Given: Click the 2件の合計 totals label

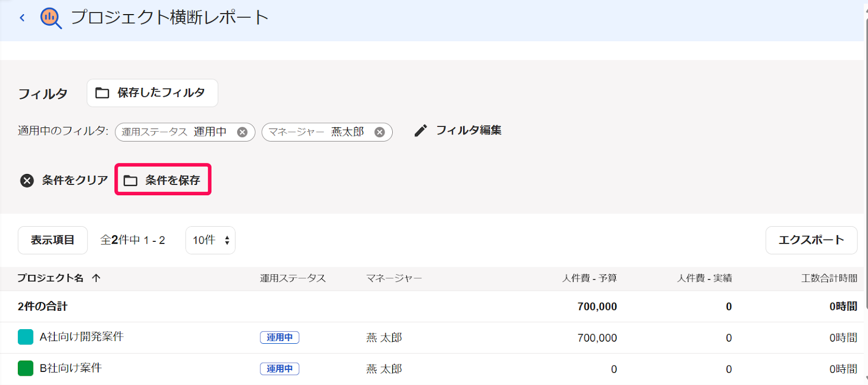Looking at the screenshot, I should point(42,306).
